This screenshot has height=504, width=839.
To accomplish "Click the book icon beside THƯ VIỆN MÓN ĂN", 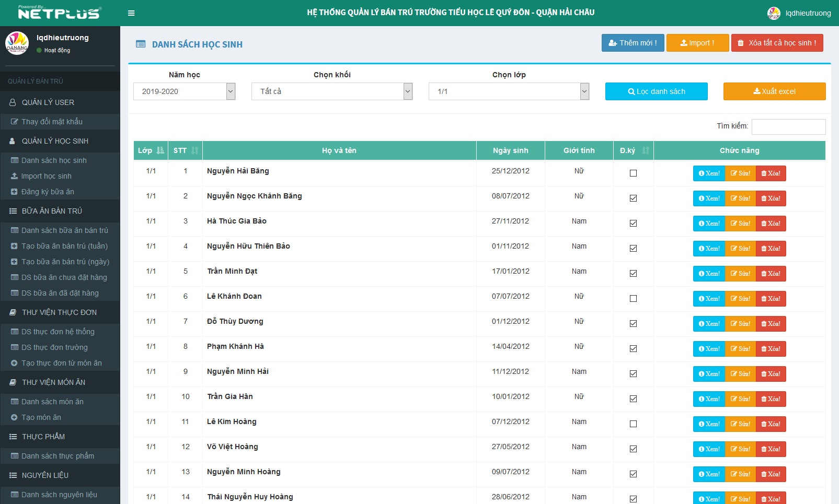I will point(13,382).
